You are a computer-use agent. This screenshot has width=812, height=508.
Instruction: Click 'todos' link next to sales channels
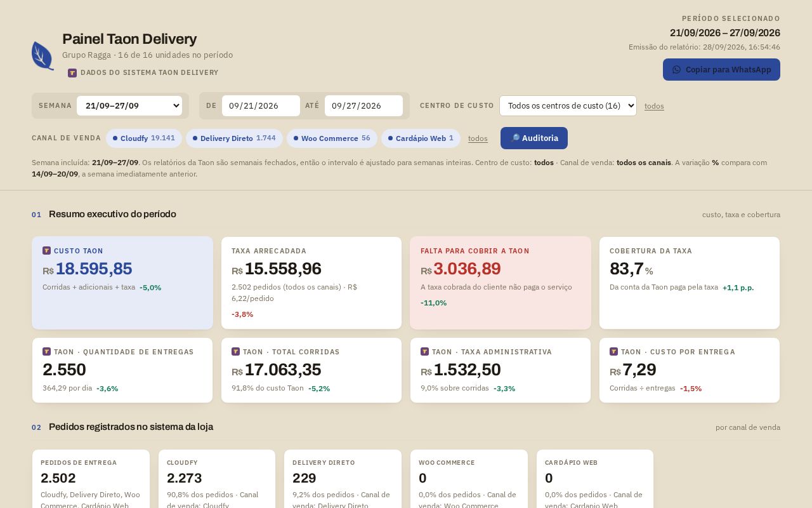pos(478,138)
